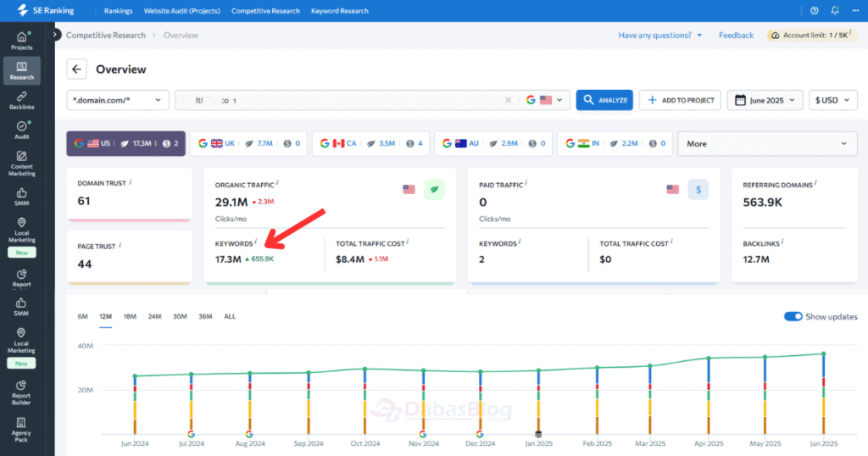This screenshot has width=868, height=456.
Task: Click the SE Ranking logo
Action: pos(46,10)
